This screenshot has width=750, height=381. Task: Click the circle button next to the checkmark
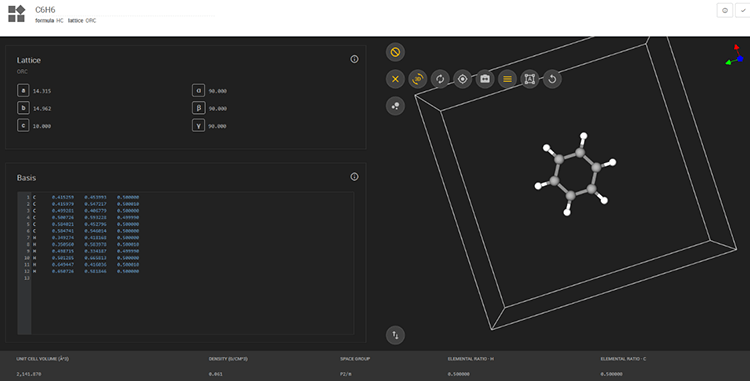coord(725,11)
